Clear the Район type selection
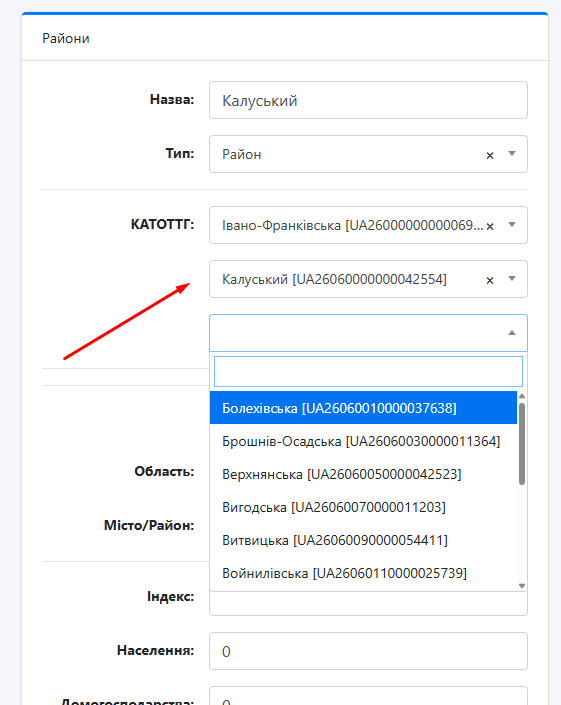561x705 pixels. [490, 156]
